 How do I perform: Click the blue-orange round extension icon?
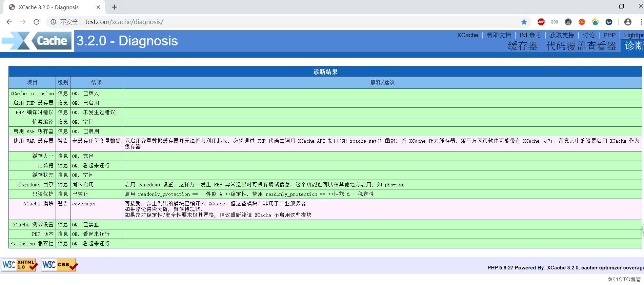[x=568, y=22]
